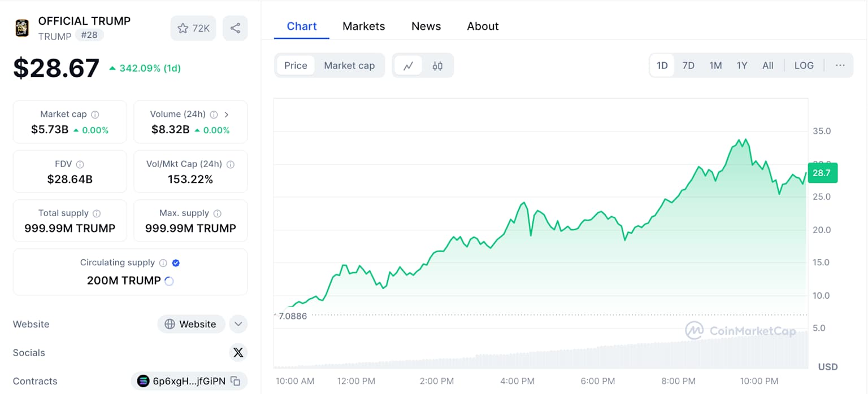Select the All time range
The width and height of the screenshot is (868, 394).
click(768, 65)
